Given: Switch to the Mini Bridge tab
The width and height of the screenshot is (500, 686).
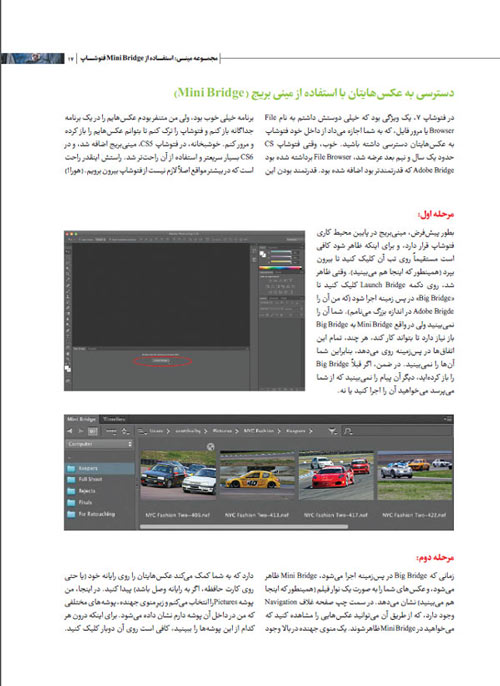Looking at the screenshot, I should click(x=81, y=419).
